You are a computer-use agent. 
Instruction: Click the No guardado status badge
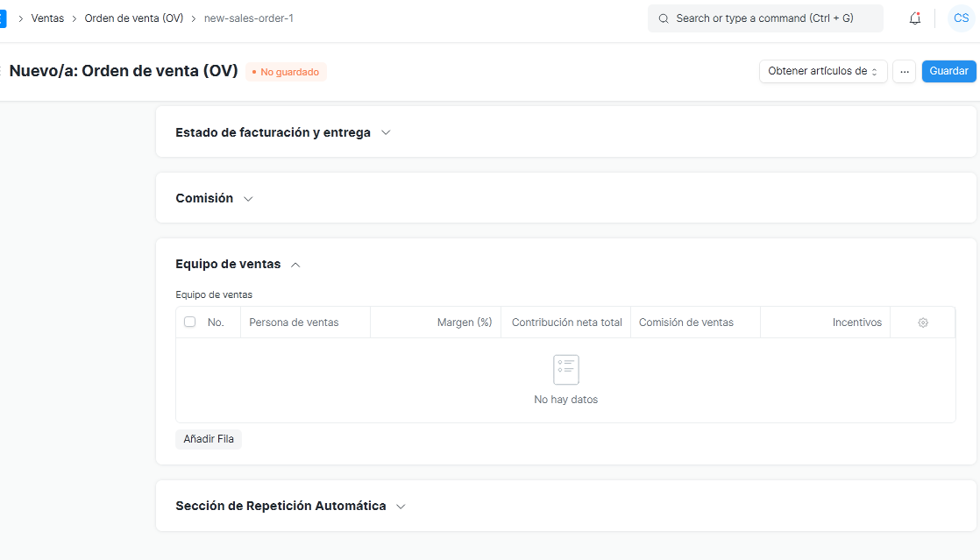tap(286, 72)
